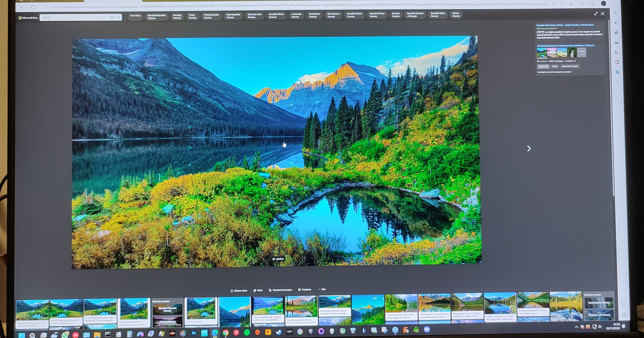
Task: Open Feedback below the image
Action: coord(304,290)
